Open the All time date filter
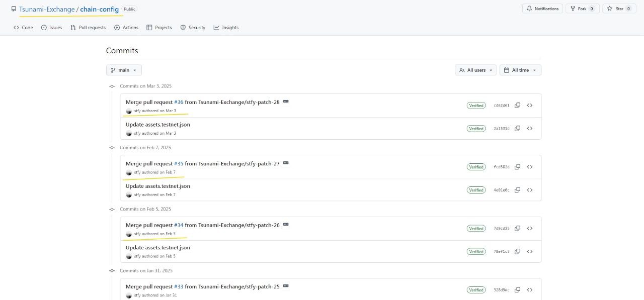 [520, 70]
